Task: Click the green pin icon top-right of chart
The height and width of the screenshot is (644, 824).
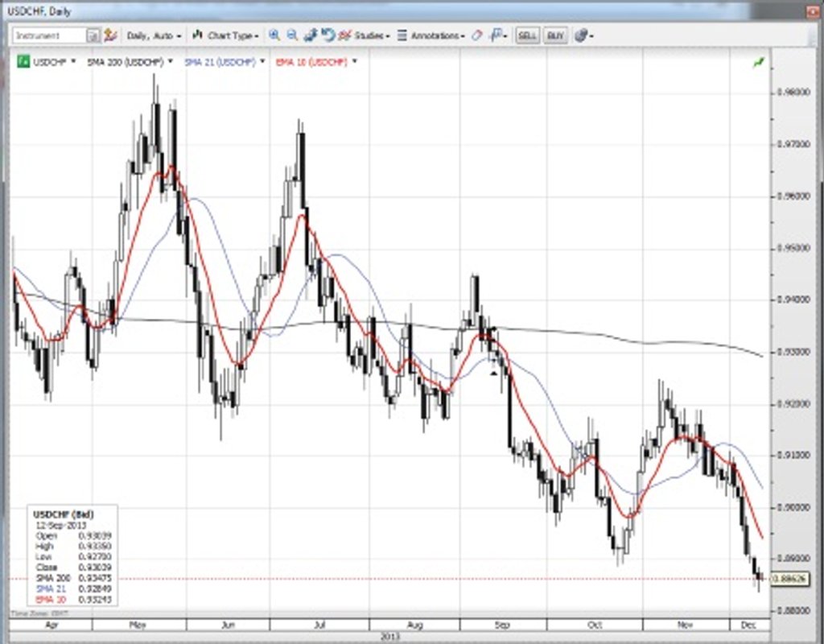Action: pos(758,62)
